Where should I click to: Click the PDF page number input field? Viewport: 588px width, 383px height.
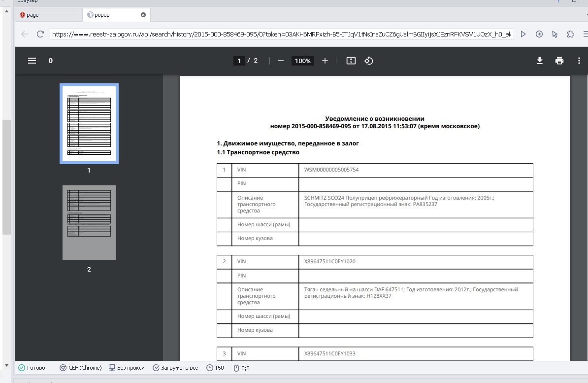239,61
